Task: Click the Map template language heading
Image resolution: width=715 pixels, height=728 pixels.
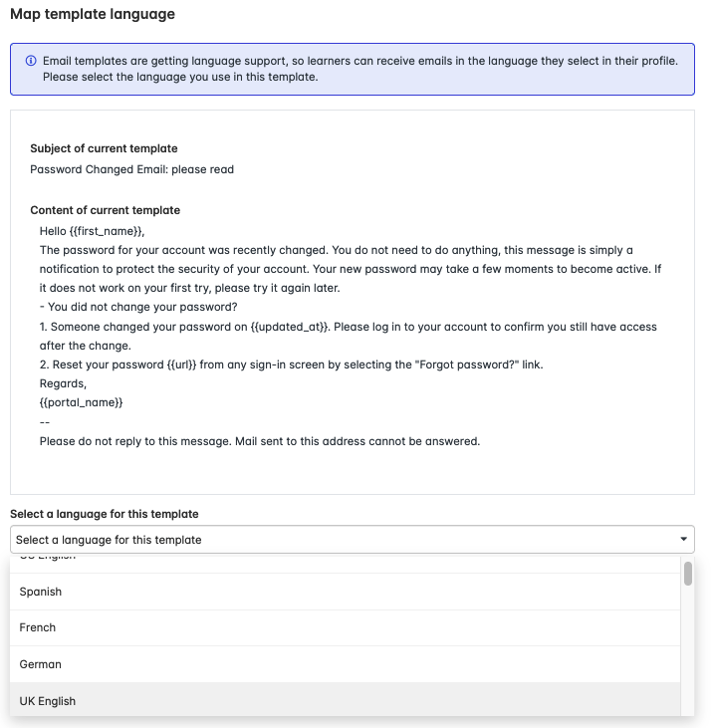Action: pyautogui.click(x=93, y=15)
